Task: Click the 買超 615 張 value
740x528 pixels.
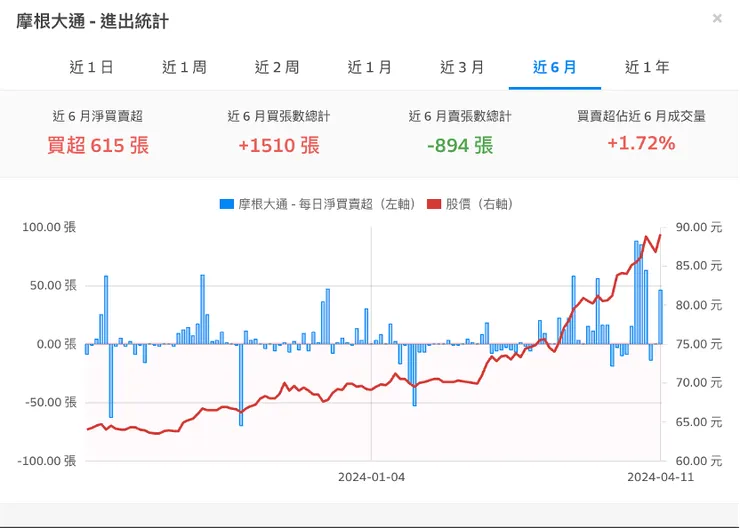Action: [x=98, y=145]
